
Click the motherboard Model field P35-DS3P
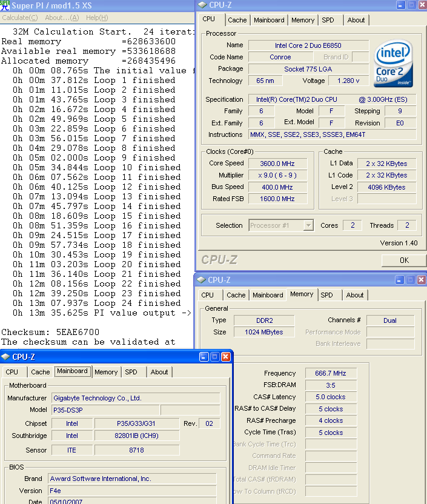pos(106,410)
